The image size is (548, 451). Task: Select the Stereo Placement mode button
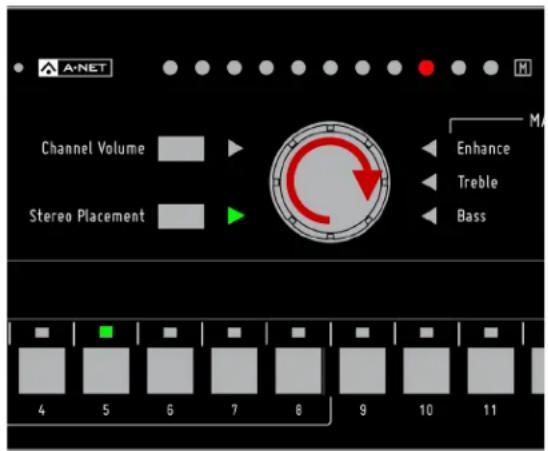pyautogui.click(x=181, y=216)
